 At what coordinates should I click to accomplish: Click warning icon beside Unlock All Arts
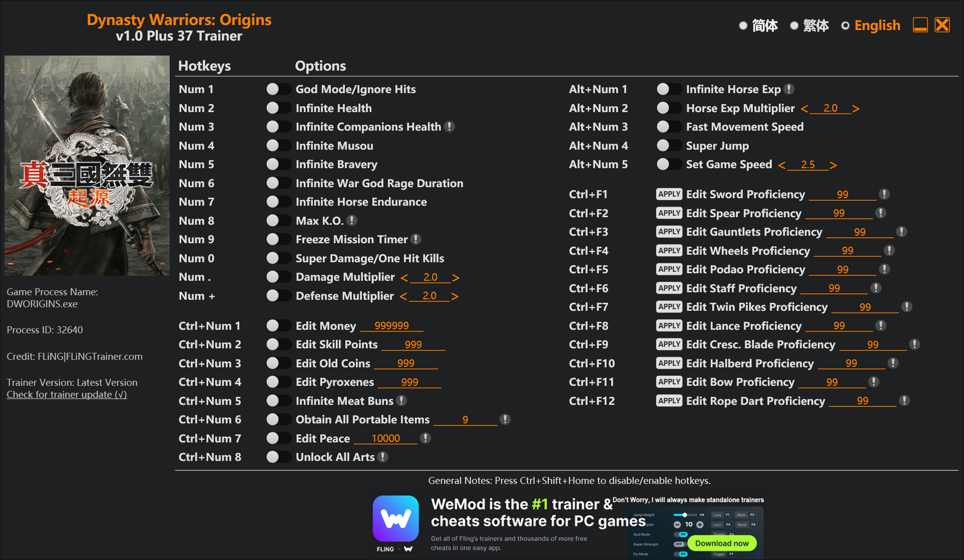click(x=383, y=456)
